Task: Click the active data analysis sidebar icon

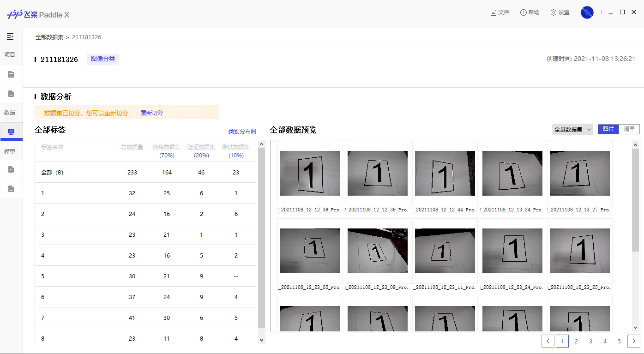Action: point(11,132)
